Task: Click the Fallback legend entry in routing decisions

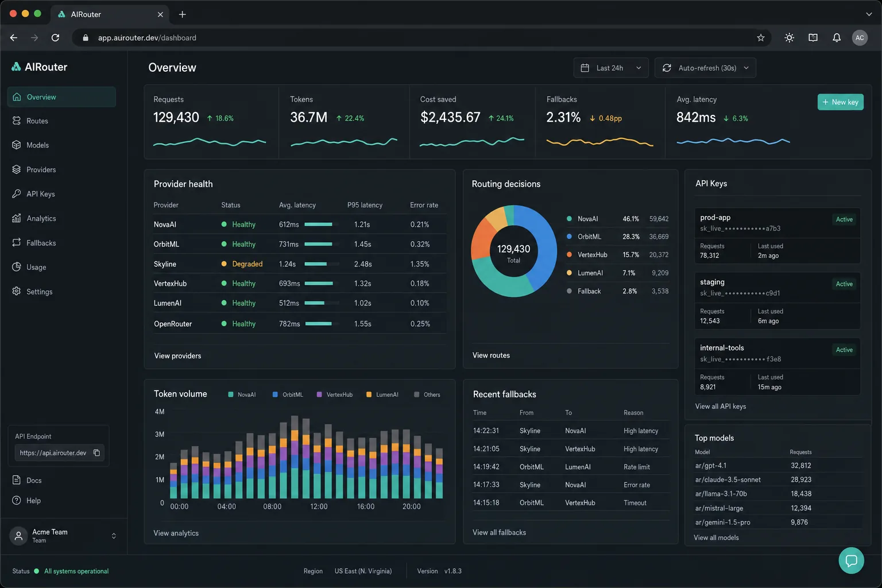Action: [617, 291]
